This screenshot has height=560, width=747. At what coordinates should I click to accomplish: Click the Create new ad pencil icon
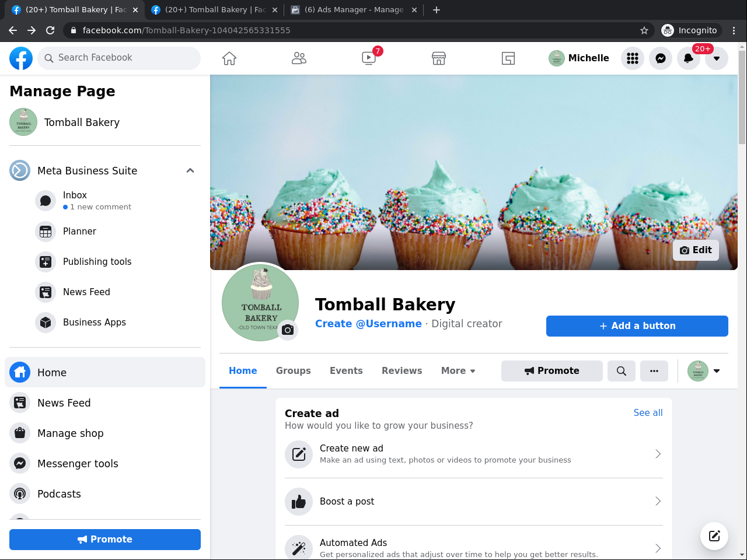pos(299,454)
